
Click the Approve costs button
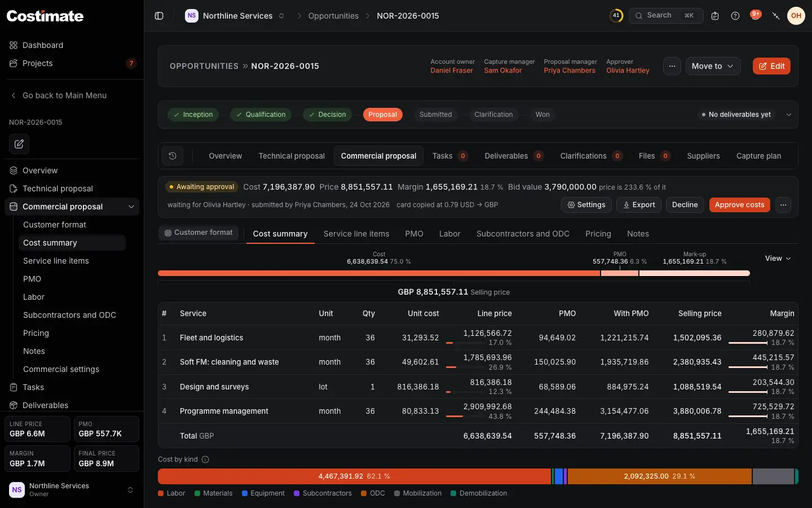[x=739, y=205]
